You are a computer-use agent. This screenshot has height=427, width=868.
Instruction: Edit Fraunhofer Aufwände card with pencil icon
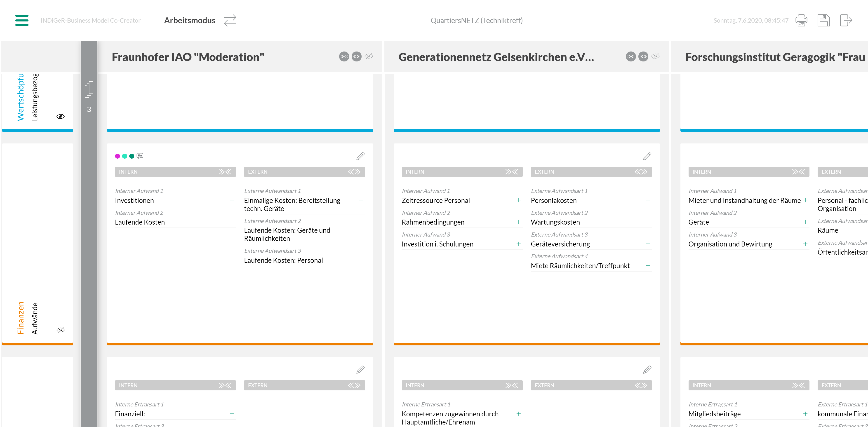tap(360, 156)
